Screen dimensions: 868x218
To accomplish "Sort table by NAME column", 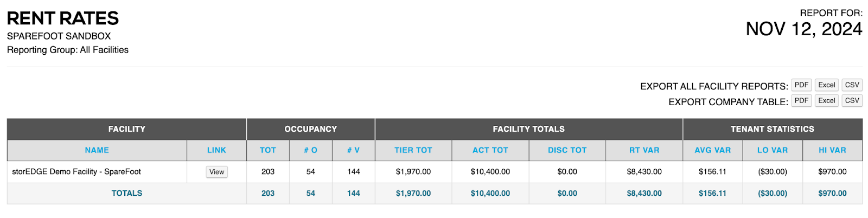I will pos(97,150).
